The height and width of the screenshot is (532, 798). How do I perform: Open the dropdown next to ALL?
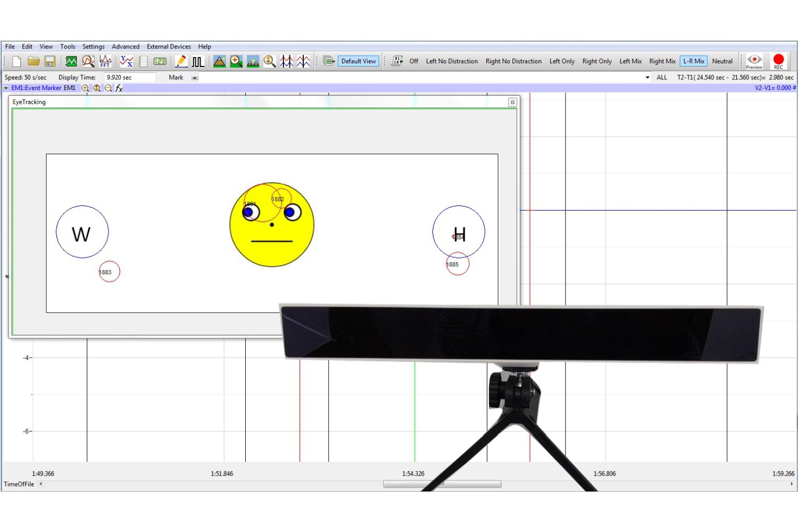(x=647, y=78)
